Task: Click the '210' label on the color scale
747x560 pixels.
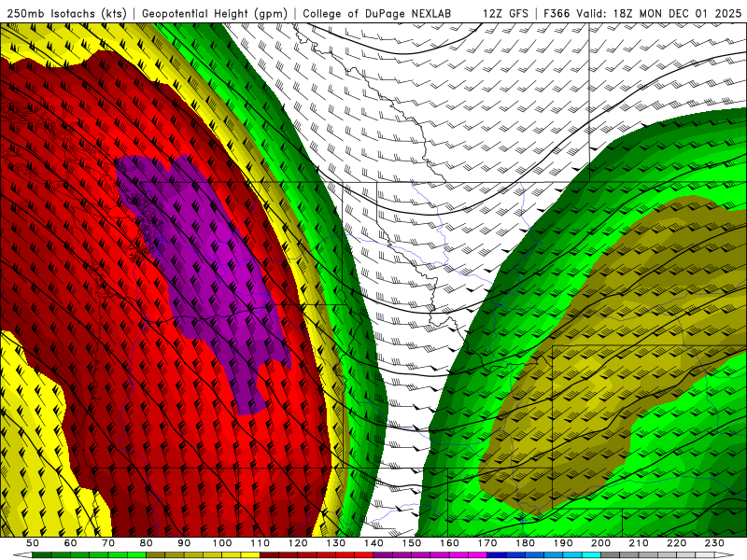Action: (x=639, y=543)
